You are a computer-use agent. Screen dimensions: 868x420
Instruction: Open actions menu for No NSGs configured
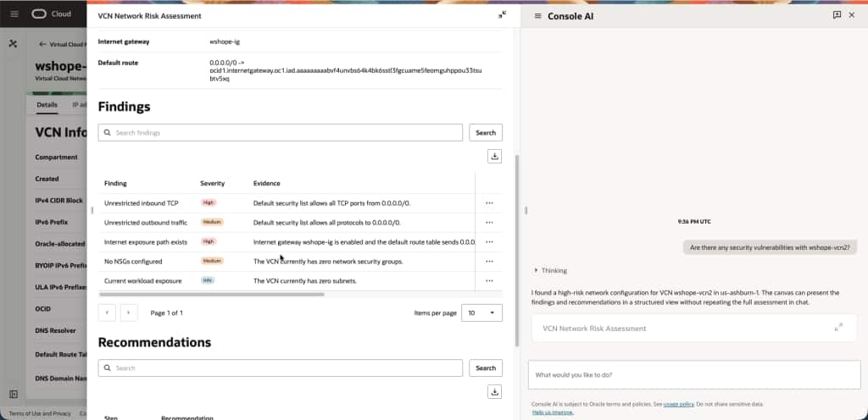pos(489,262)
